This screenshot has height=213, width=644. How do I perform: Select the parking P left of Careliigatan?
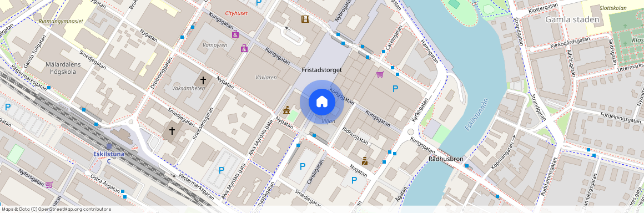[303, 166]
